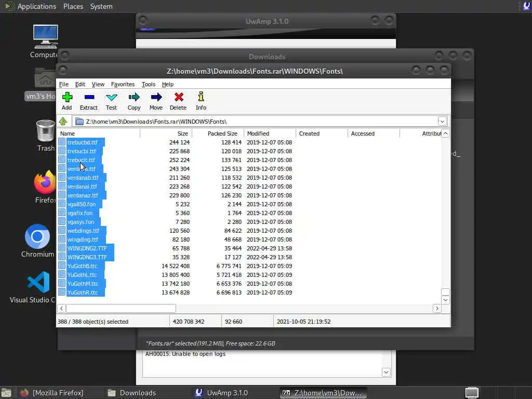Image resolution: width=532 pixels, height=399 pixels.
Task: Open the View menu
Action: [x=98, y=84]
